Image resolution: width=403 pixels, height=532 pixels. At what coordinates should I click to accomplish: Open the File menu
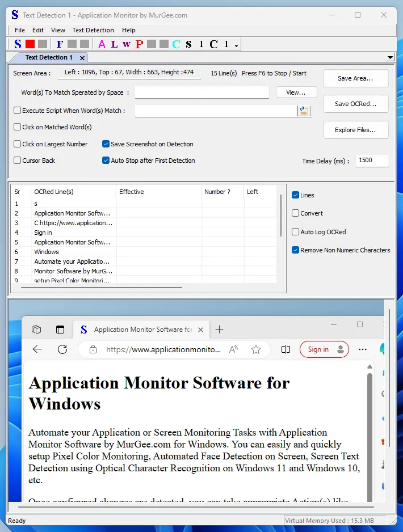tap(20, 30)
